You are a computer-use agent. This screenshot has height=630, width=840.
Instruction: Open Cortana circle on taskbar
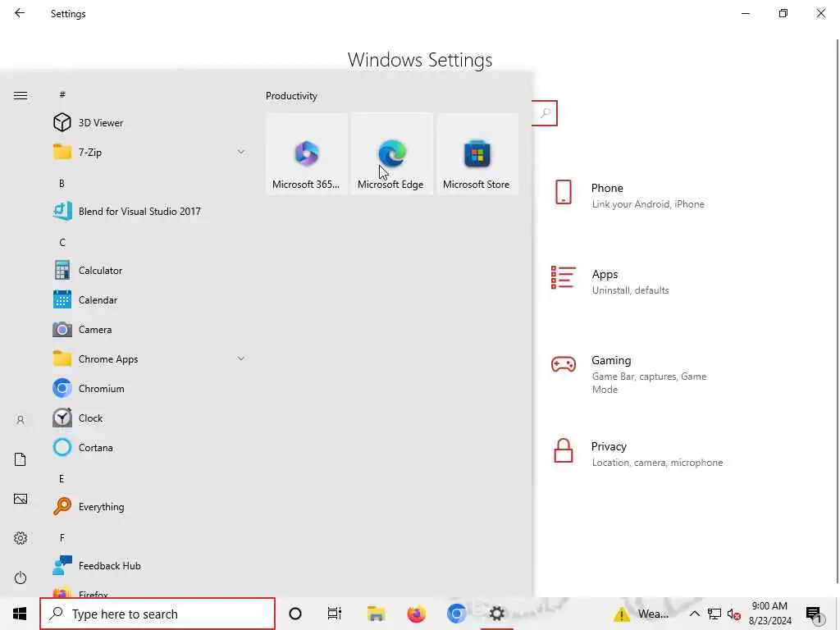point(295,614)
